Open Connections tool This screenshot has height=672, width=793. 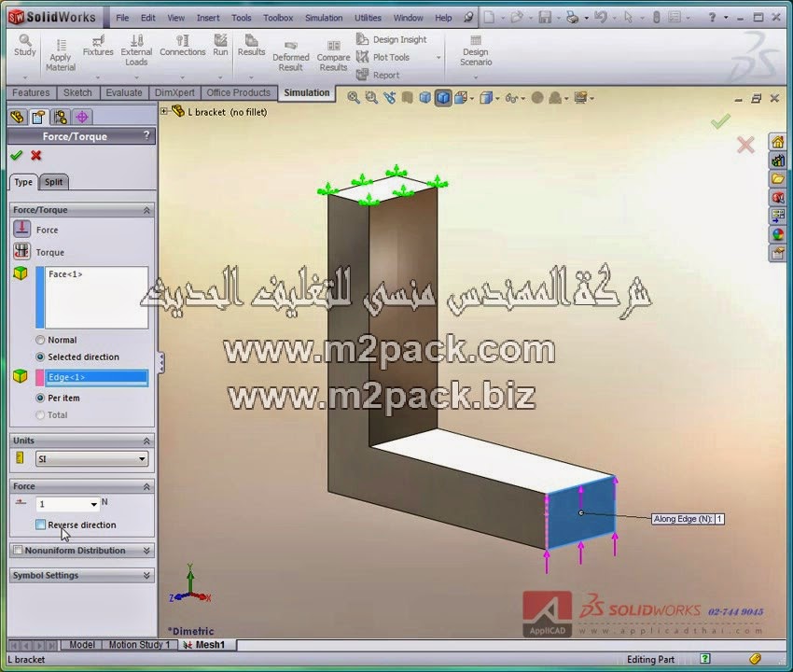[183, 46]
